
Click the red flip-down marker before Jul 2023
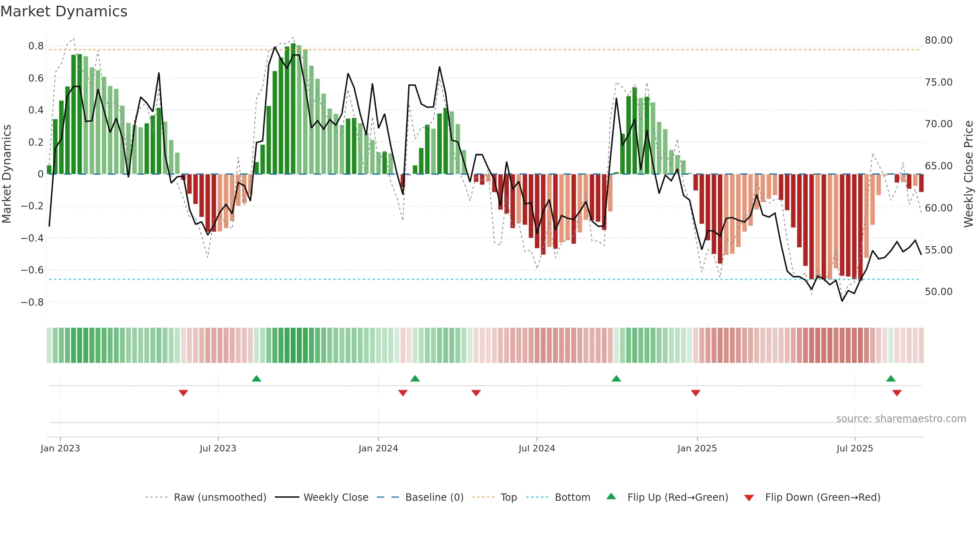tap(183, 393)
